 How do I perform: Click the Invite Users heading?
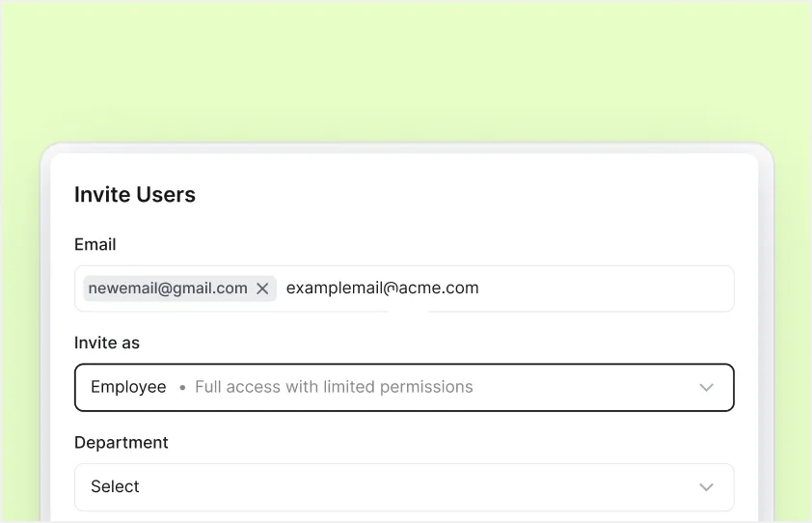coord(135,195)
